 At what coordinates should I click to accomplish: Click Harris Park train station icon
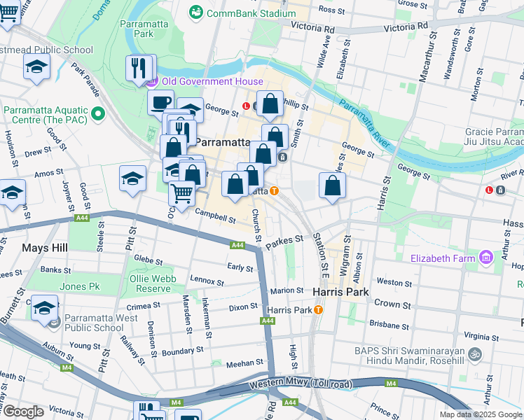point(319,310)
